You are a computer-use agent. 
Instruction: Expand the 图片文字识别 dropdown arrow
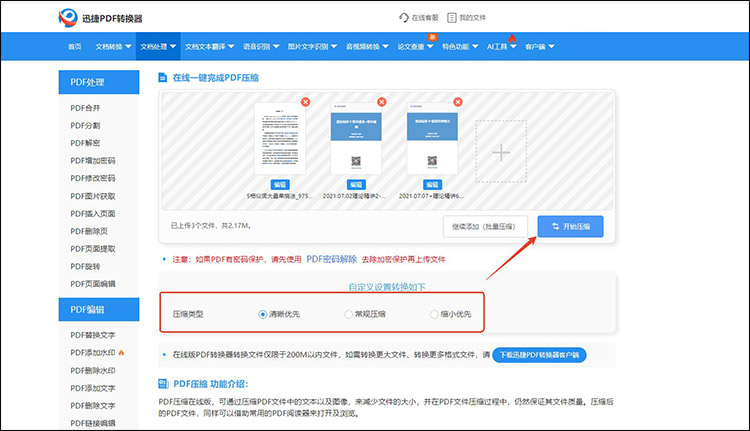334,46
